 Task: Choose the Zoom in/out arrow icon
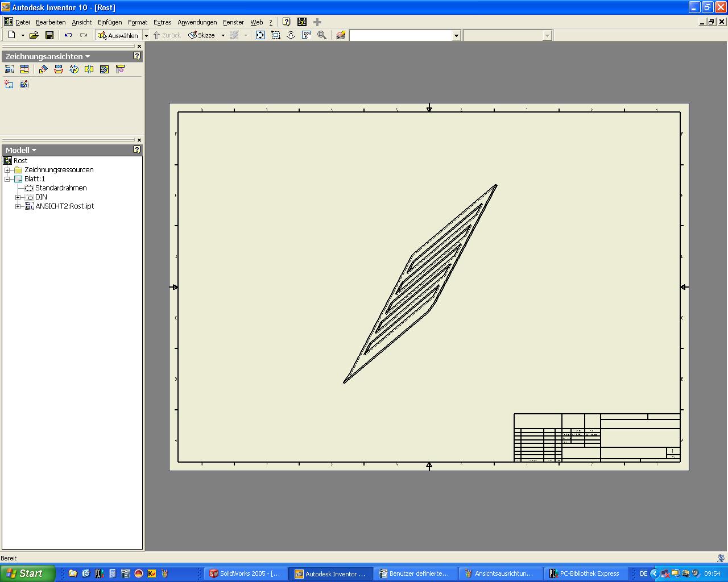291,35
